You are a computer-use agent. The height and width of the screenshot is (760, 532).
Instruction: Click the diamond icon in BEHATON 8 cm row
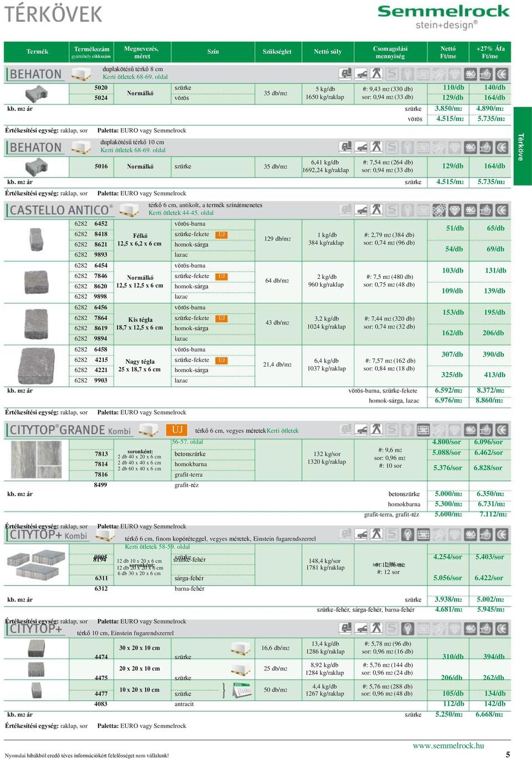tap(455, 74)
